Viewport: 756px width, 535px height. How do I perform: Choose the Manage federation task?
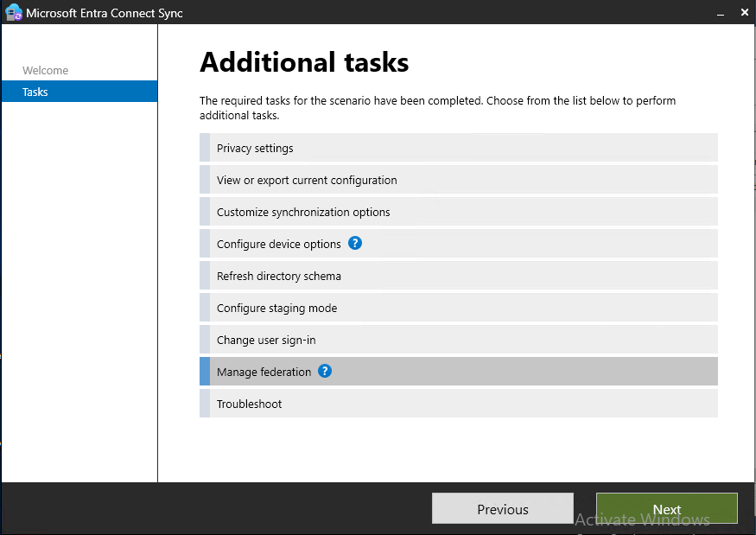(x=264, y=373)
